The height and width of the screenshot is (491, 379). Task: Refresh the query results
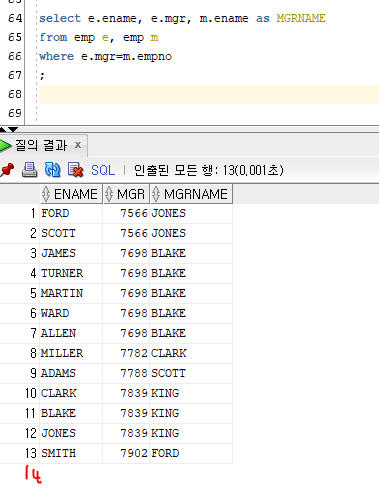(52, 170)
